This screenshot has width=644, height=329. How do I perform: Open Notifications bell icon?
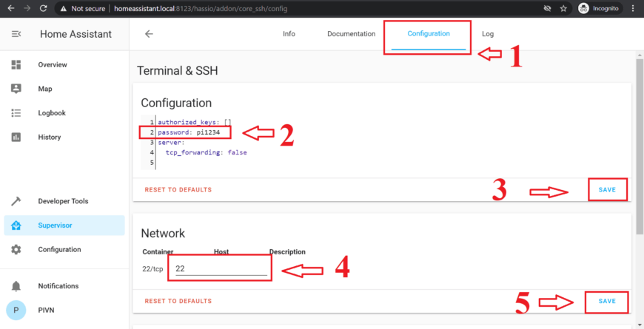click(x=16, y=286)
